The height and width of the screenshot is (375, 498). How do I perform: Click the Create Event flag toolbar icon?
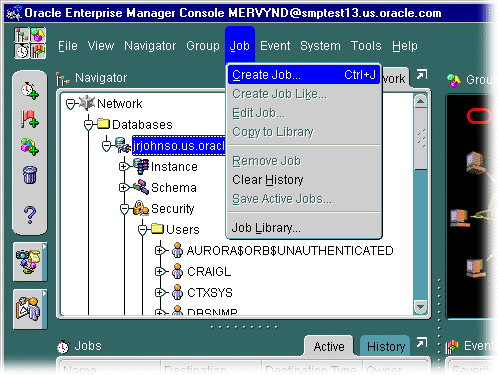[30, 119]
